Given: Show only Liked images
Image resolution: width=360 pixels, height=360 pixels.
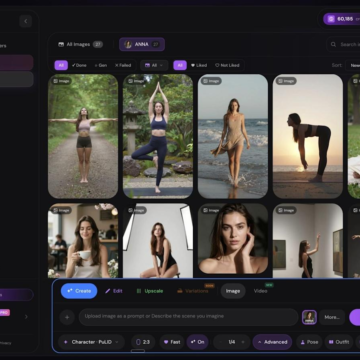Looking at the screenshot, I should [x=199, y=65].
